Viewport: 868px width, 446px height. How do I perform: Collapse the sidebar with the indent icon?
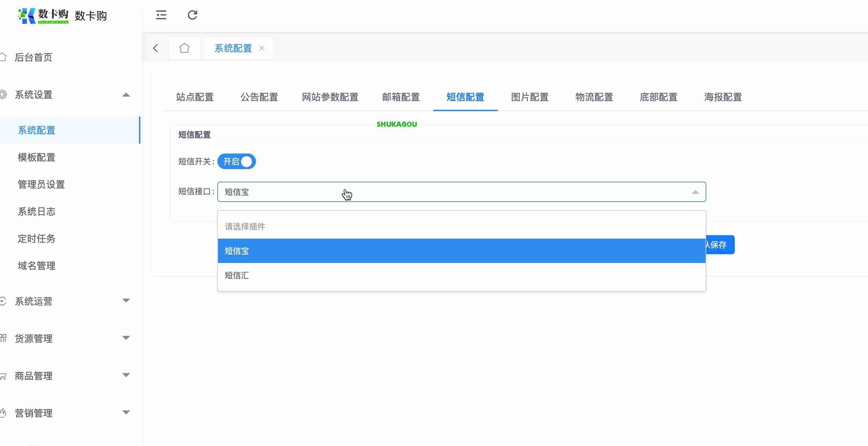click(x=161, y=15)
